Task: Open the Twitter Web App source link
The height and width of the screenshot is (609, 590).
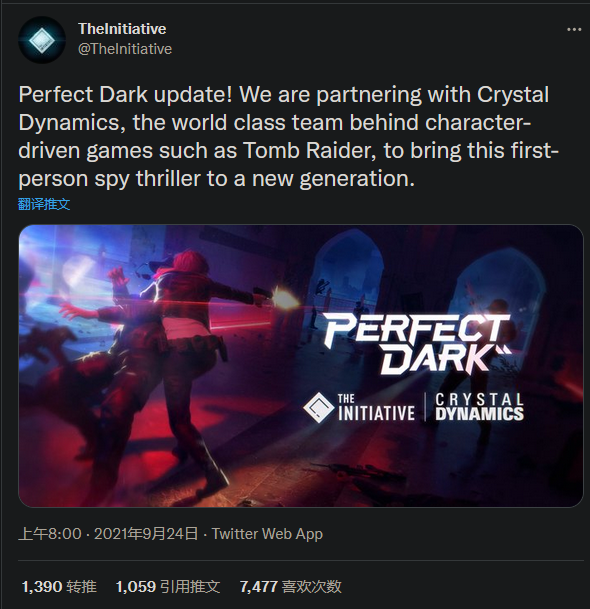Action: 267,534
